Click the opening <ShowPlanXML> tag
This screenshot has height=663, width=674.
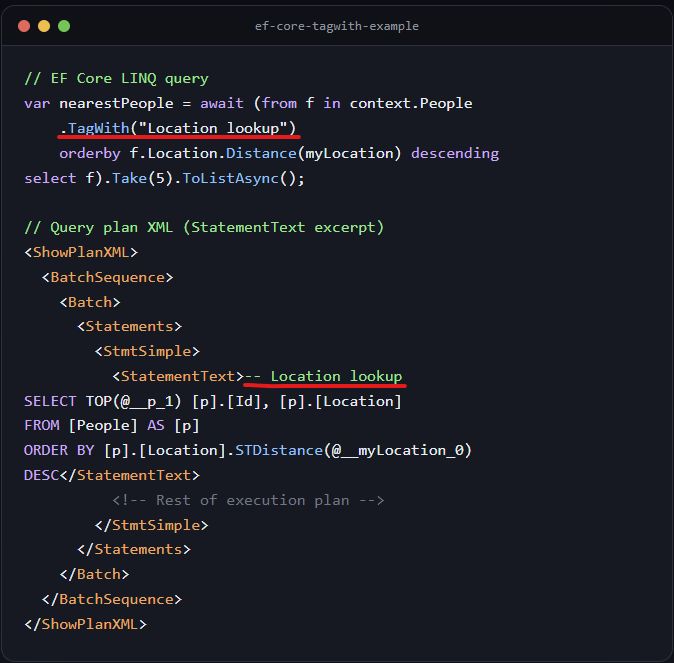point(81,252)
